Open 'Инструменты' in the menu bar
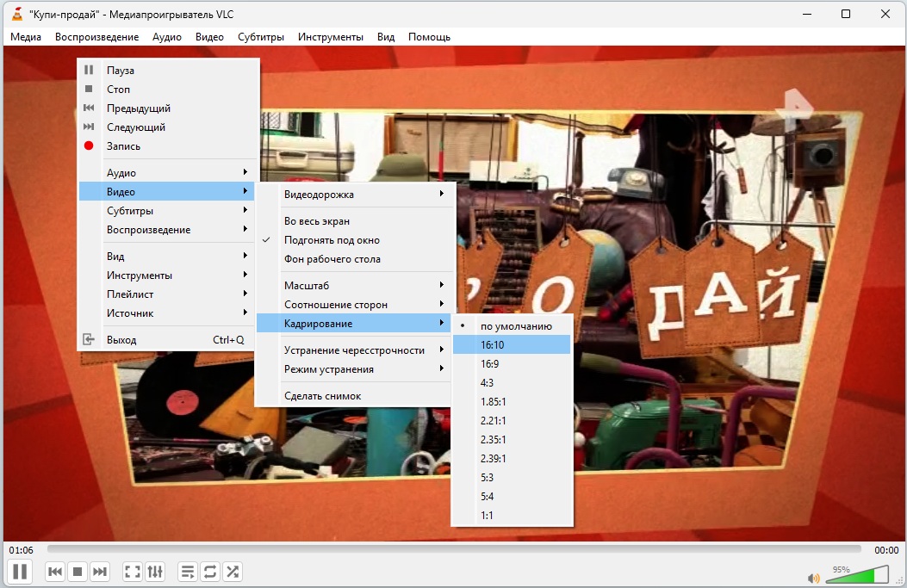The width and height of the screenshot is (907, 588). [331, 37]
